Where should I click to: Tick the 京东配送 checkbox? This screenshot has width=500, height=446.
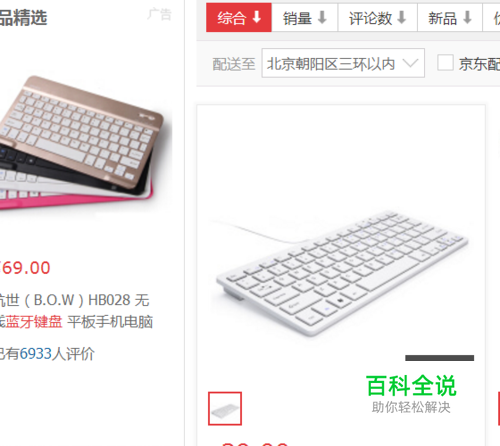click(445, 63)
